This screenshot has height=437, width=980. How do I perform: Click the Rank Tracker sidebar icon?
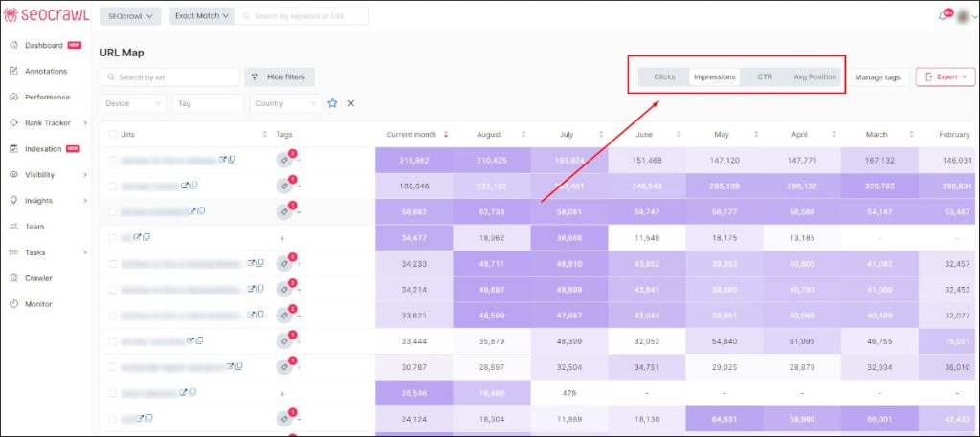13,123
